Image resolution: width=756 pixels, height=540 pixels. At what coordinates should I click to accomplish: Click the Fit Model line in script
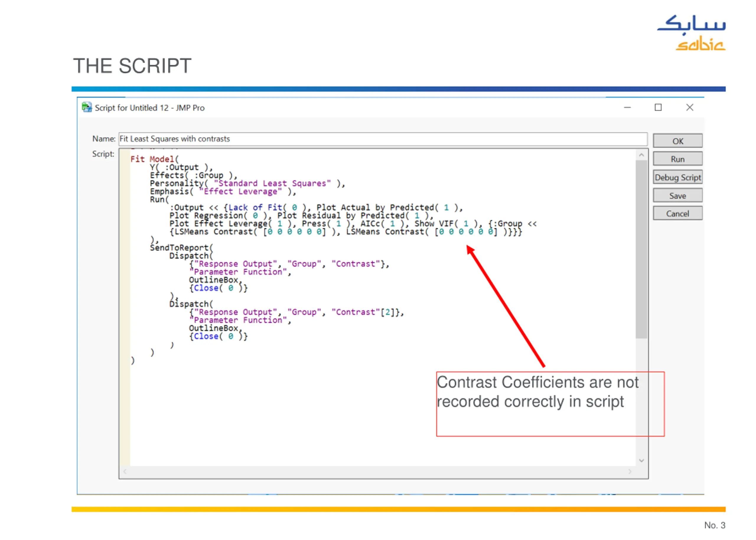[x=154, y=159]
